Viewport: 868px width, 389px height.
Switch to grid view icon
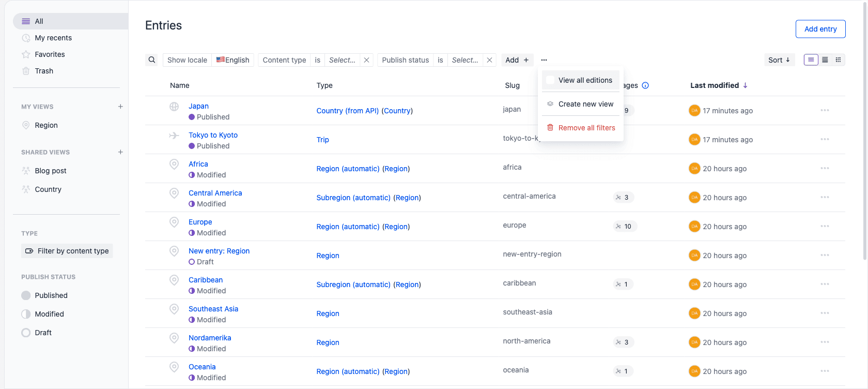[838, 60]
